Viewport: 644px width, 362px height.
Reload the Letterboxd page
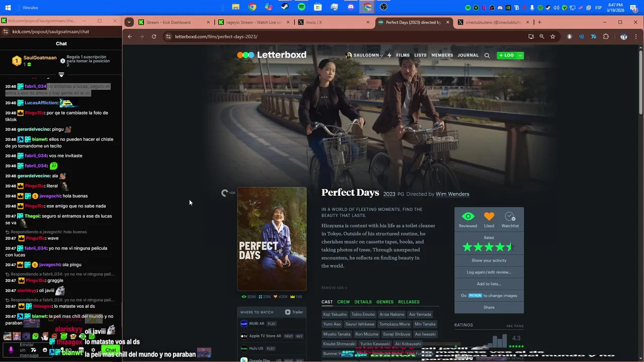(154, 37)
